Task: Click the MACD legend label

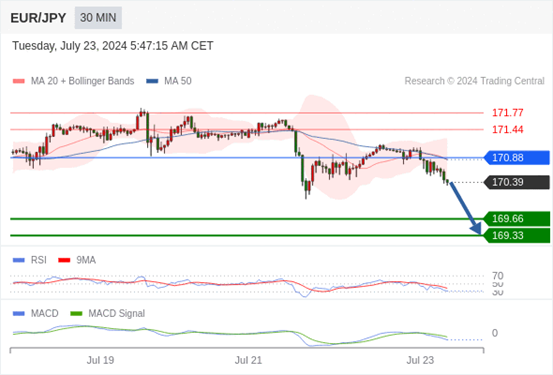Action: point(44,314)
